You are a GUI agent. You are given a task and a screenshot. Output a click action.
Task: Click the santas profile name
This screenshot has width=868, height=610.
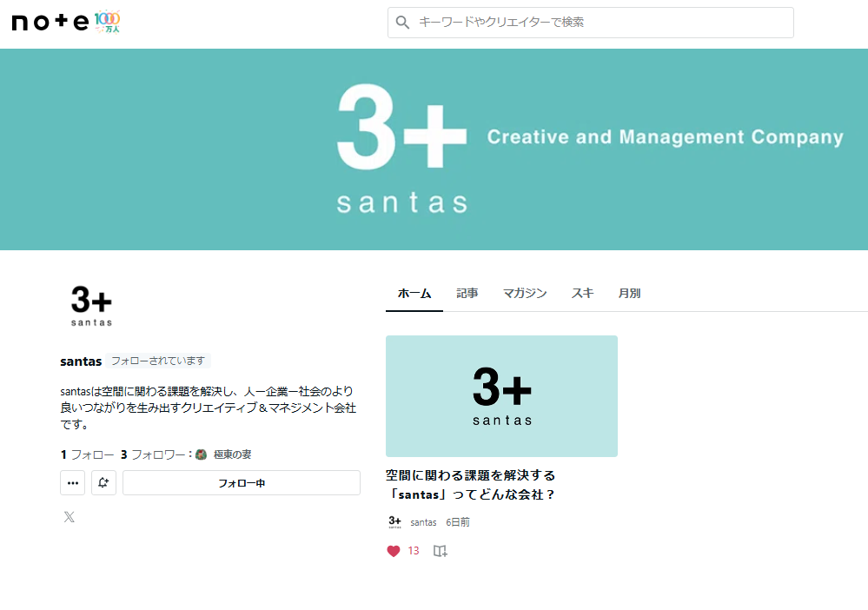[81, 361]
